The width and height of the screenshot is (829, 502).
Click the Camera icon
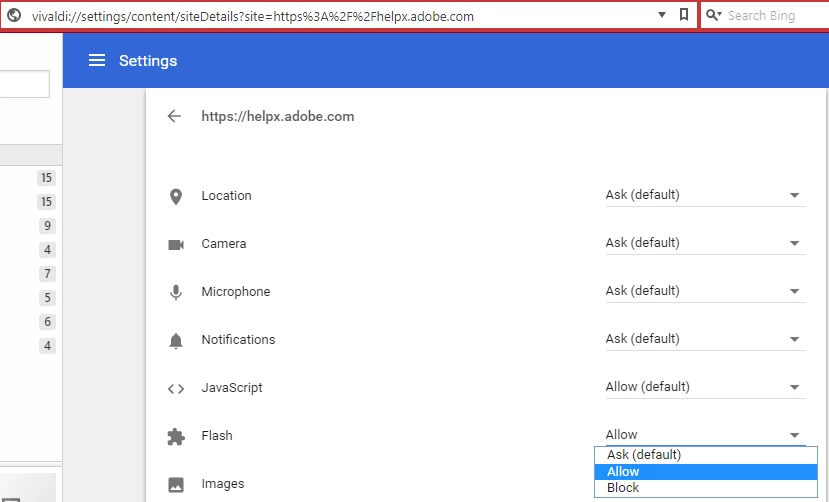[x=176, y=245]
